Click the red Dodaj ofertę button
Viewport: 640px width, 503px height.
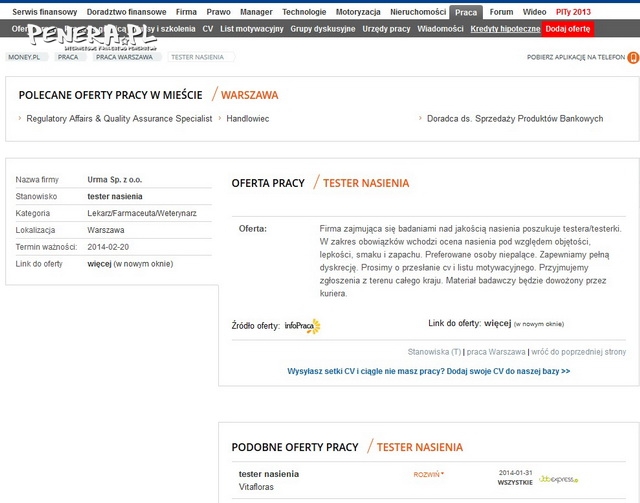click(x=568, y=29)
